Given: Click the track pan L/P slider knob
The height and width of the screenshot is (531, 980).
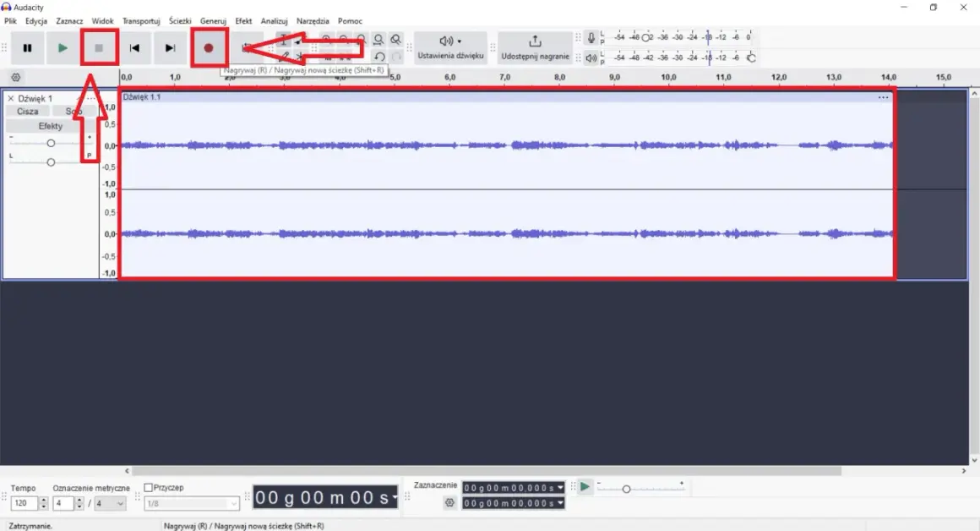Looking at the screenshot, I should (52, 162).
